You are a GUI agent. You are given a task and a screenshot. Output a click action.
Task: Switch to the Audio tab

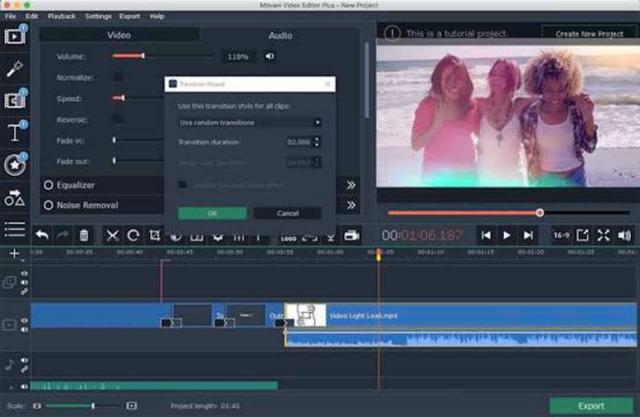point(280,36)
